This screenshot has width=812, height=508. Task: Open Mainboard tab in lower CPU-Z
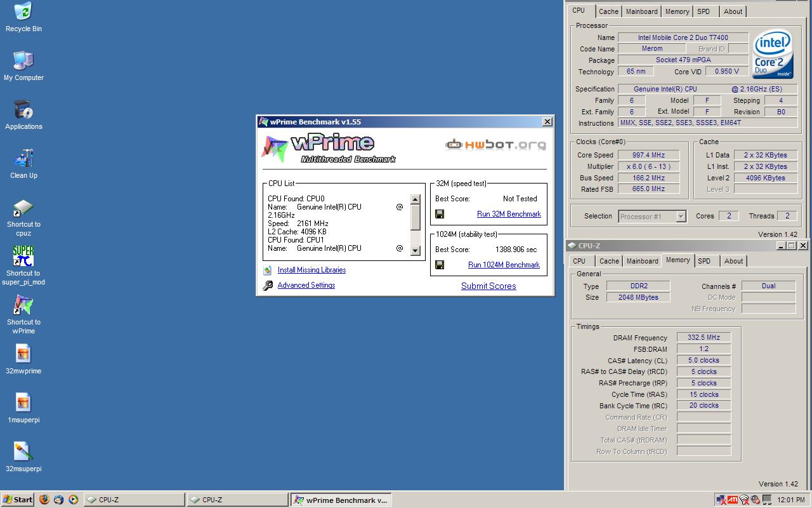642,261
